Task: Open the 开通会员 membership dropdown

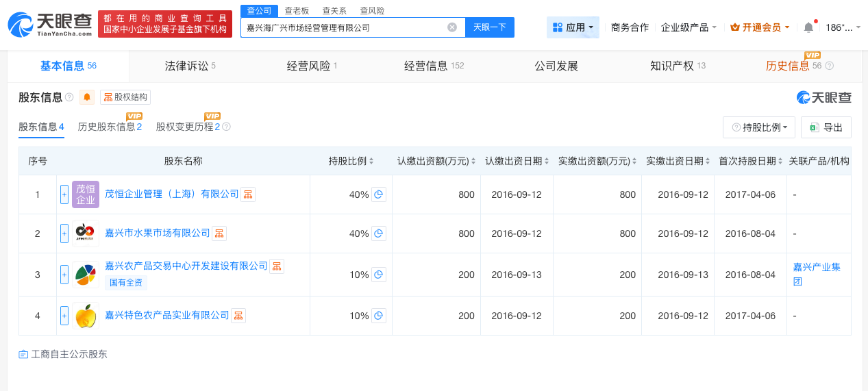Action: click(760, 27)
